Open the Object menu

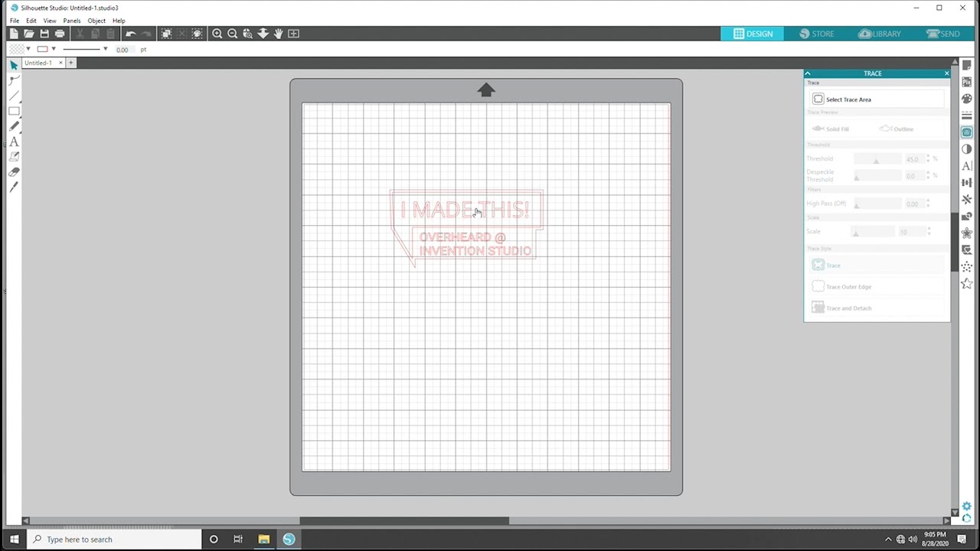[x=96, y=21]
